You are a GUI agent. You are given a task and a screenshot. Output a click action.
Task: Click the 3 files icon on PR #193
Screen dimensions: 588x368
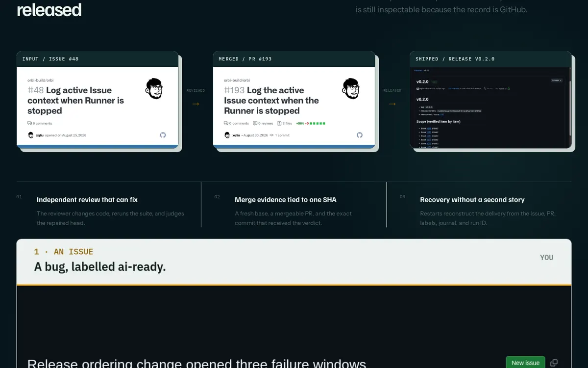279,124
